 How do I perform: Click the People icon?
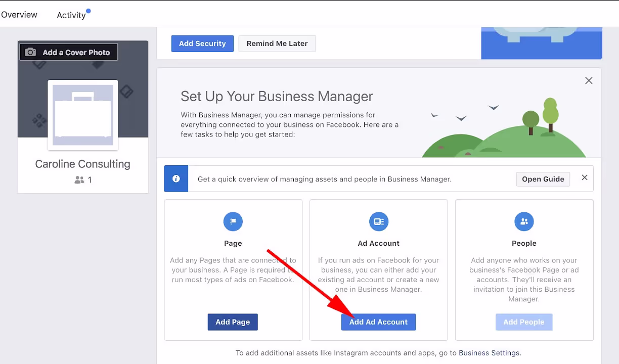(x=524, y=221)
